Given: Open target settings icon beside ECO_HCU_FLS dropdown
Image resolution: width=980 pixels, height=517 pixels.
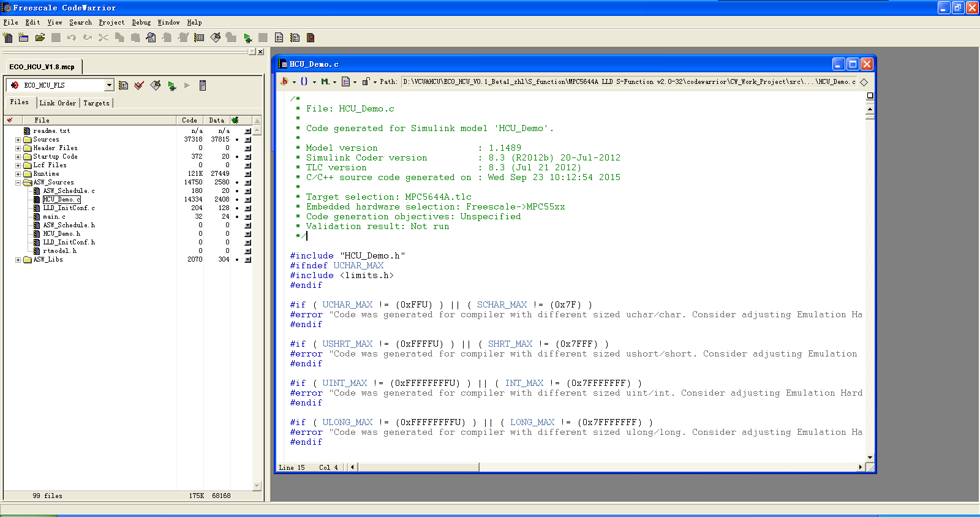Looking at the screenshot, I should pyautogui.click(x=123, y=85).
